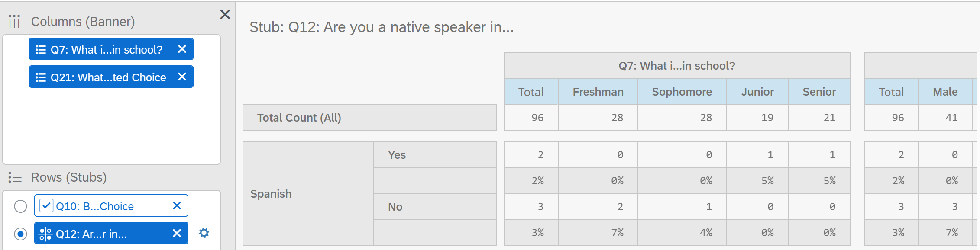This screenshot has width=980, height=250.
Task: Click the Columns (Banner) header icon
Action: (14, 21)
